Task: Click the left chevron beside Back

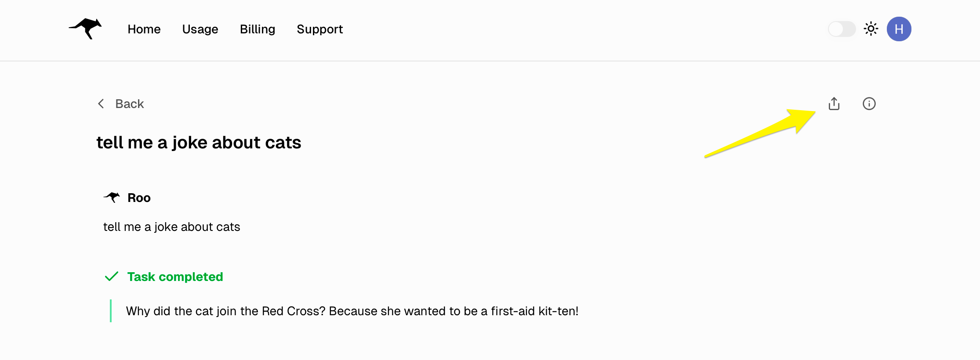Action: [101, 104]
